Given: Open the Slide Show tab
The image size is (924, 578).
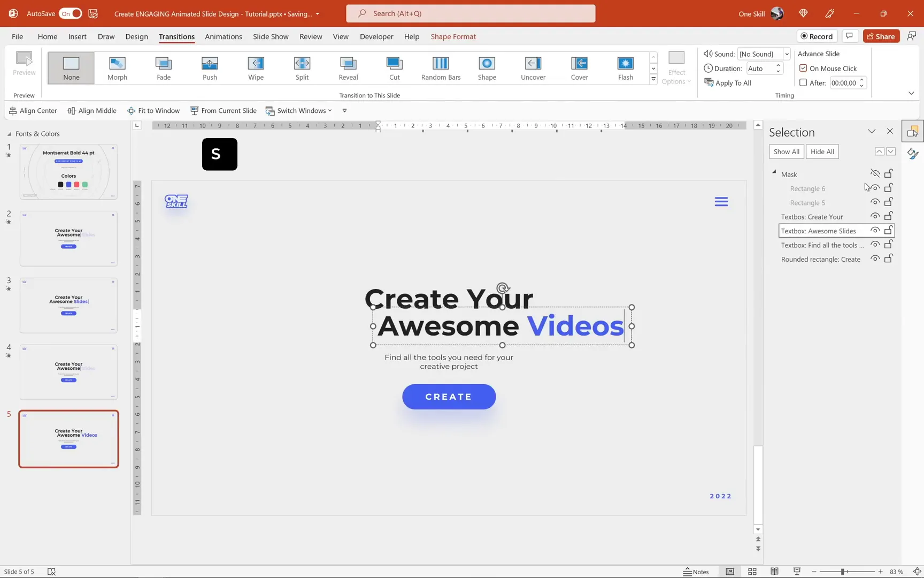Looking at the screenshot, I should pos(271,36).
